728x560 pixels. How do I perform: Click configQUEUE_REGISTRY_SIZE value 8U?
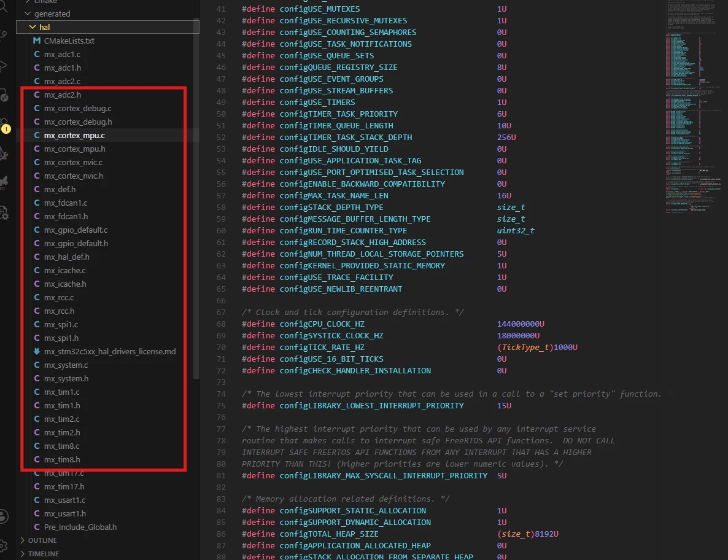[501, 68]
